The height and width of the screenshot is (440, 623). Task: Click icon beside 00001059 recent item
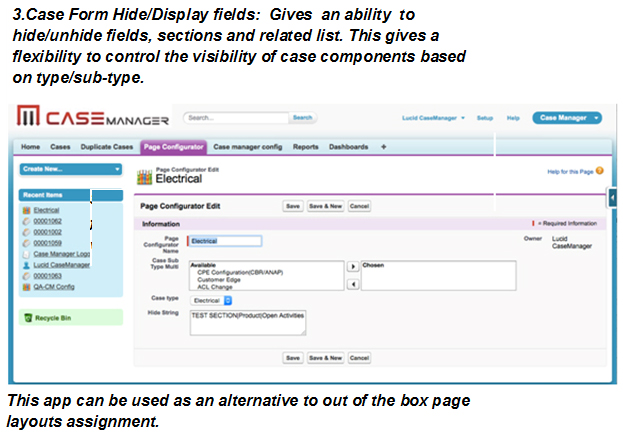27,243
